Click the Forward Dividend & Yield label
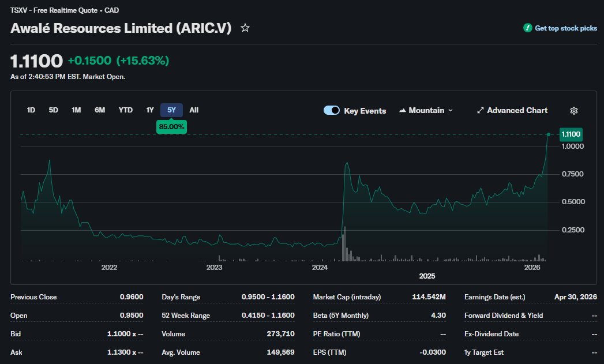Image resolution: width=604 pixels, height=364 pixels. (x=504, y=316)
